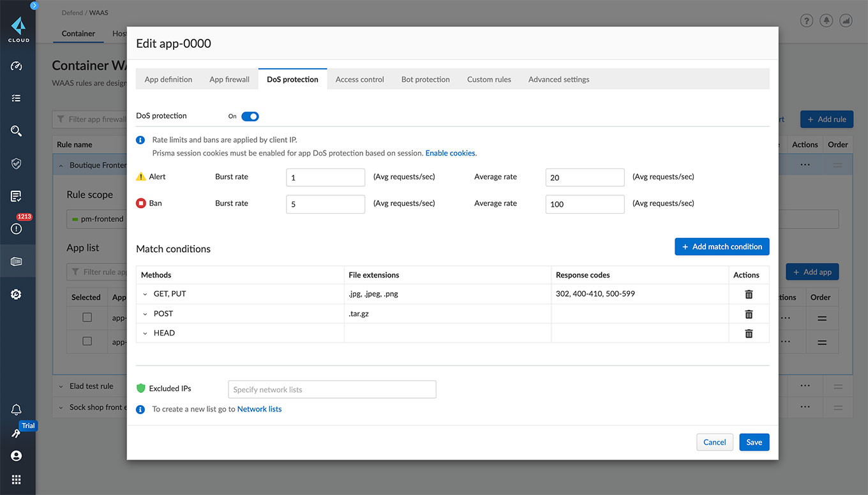Screen dimensions: 868x495
Task: Click the Alert Burst rate field
Action: (x=325, y=177)
